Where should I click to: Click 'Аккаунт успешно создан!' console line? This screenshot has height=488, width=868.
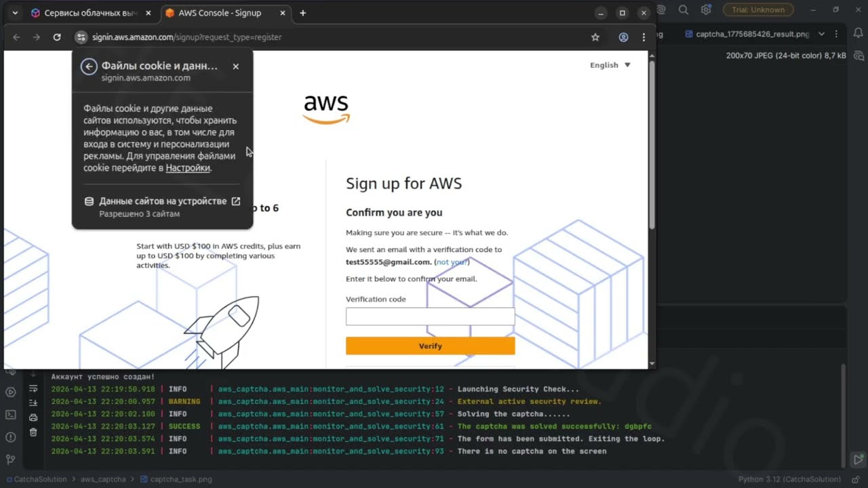pyautogui.click(x=103, y=376)
